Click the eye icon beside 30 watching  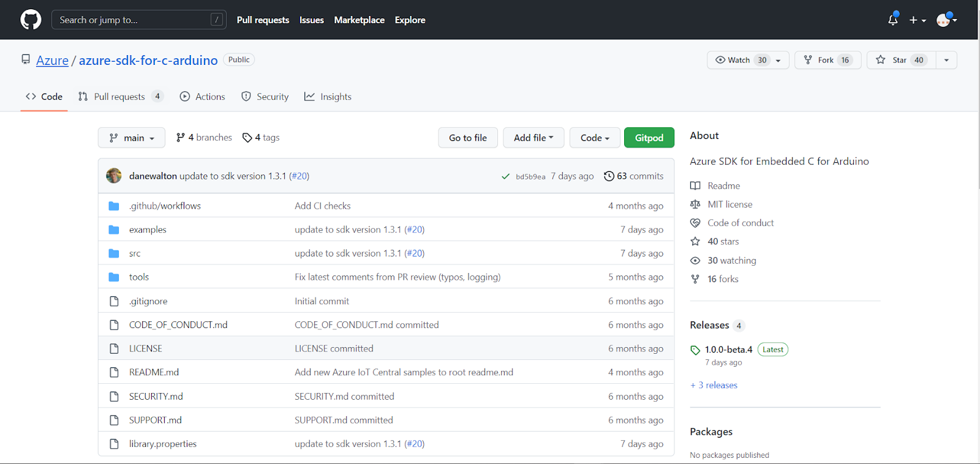click(x=695, y=261)
